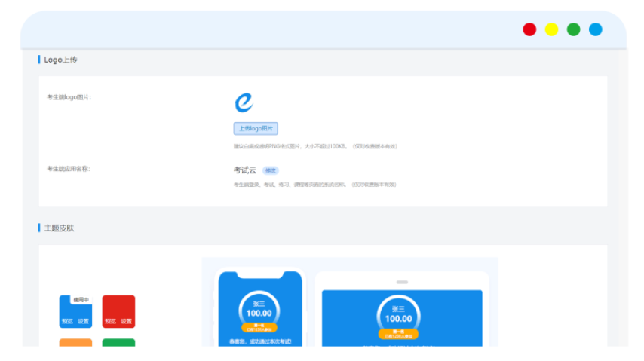
Task: Click the yellow circle in the title bar
Action: coord(551,29)
